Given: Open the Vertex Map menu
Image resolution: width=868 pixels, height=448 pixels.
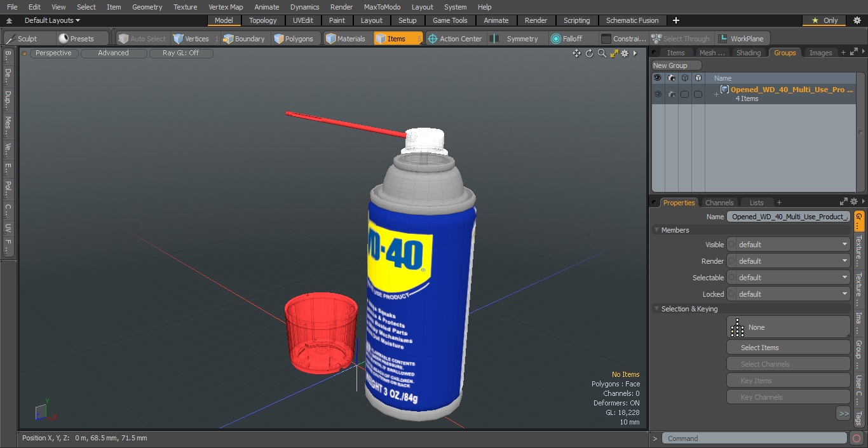Looking at the screenshot, I should pos(226,7).
